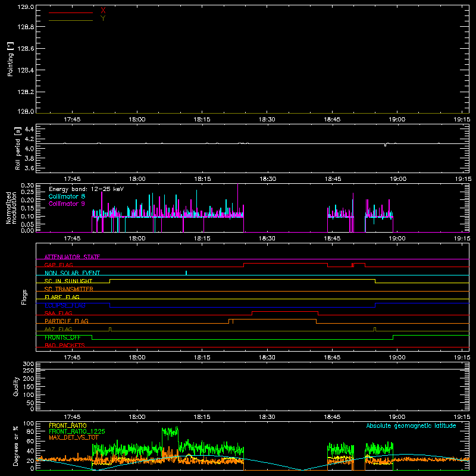Select the olive flag label above FRONTS_OFF
476x476 pixels.
[x=58, y=329]
